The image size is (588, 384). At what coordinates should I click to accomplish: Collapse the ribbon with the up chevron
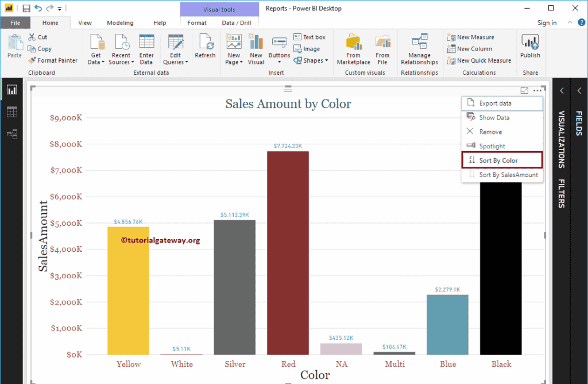click(x=570, y=22)
